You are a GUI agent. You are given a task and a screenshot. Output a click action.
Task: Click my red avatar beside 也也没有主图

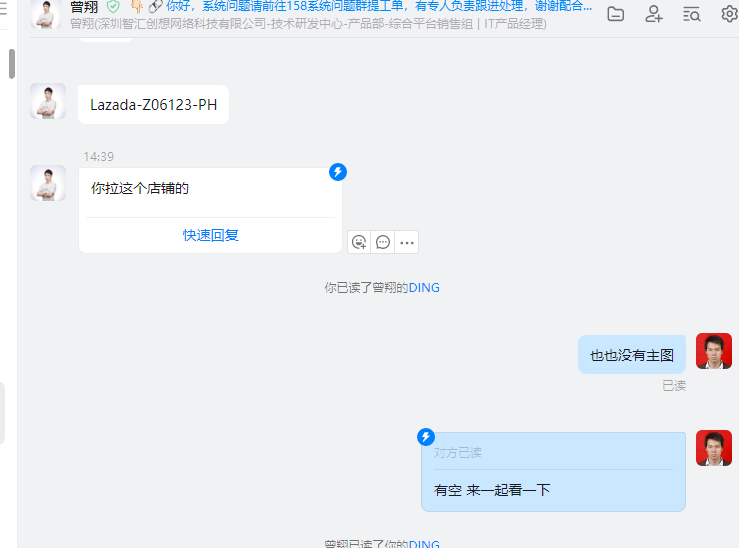(714, 351)
